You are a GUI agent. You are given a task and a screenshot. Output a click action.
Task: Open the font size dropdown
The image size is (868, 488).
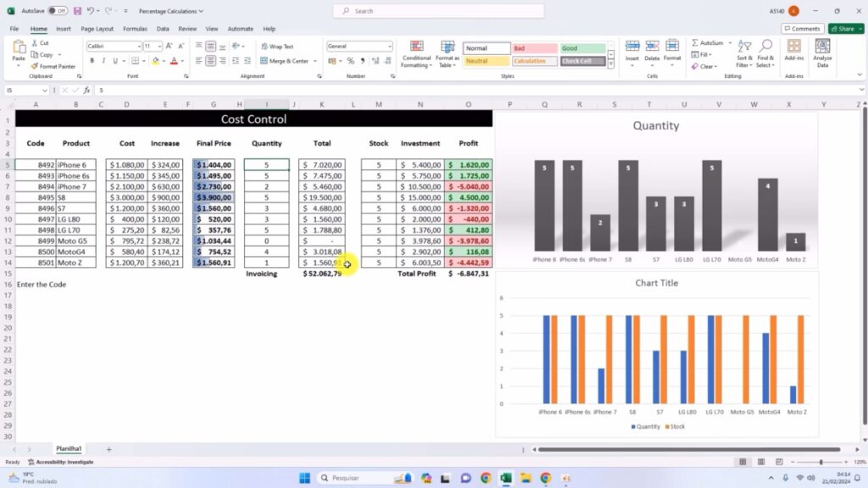click(159, 47)
